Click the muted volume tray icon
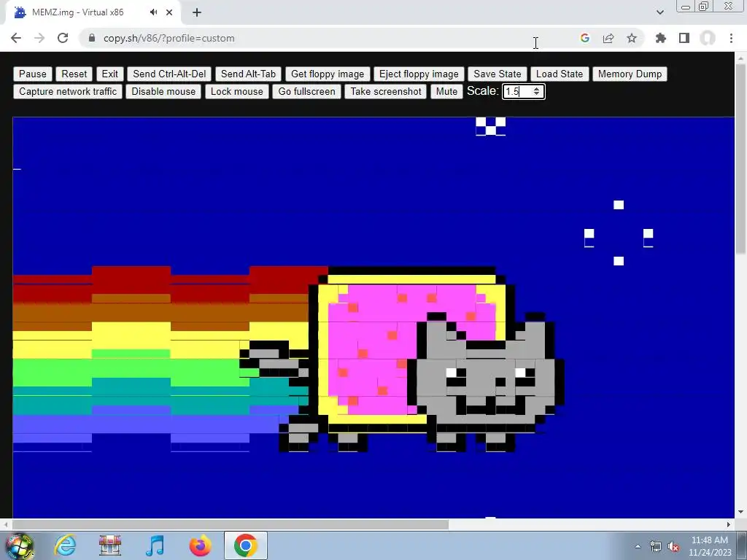Image resolution: width=747 pixels, height=560 pixels. click(x=673, y=546)
